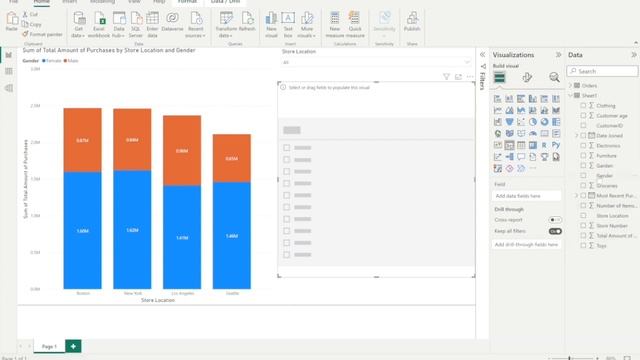Select the funnel visual type

tap(509, 122)
